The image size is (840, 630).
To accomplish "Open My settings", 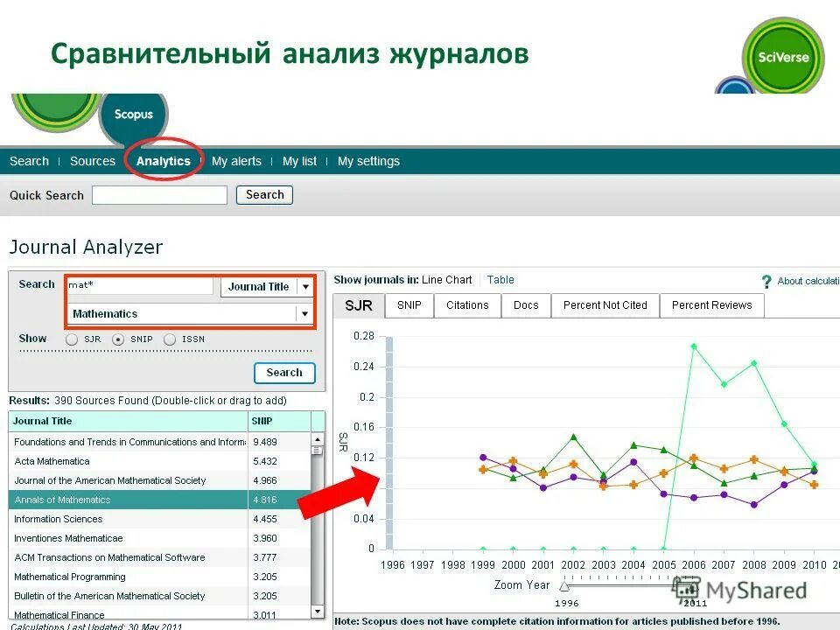I will click(368, 161).
